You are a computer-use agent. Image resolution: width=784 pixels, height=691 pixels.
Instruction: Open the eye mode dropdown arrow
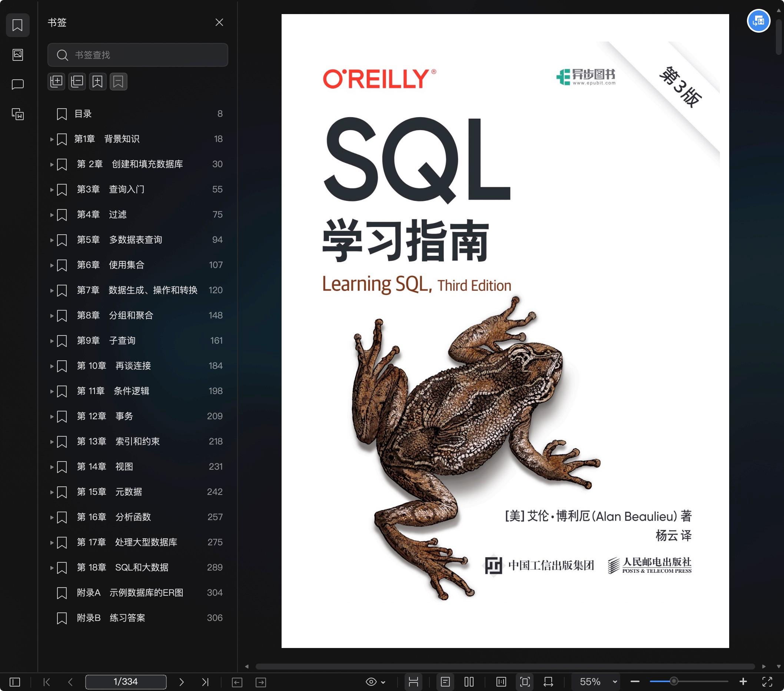383,682
